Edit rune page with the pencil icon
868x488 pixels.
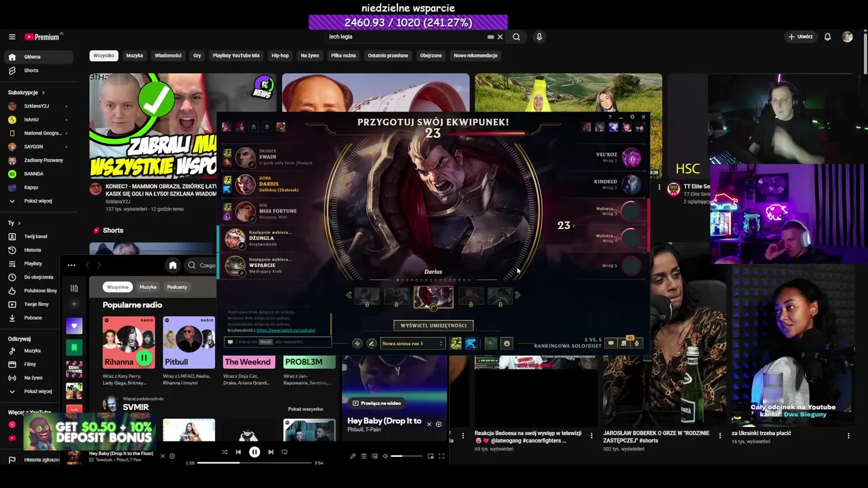click(371, 344)
